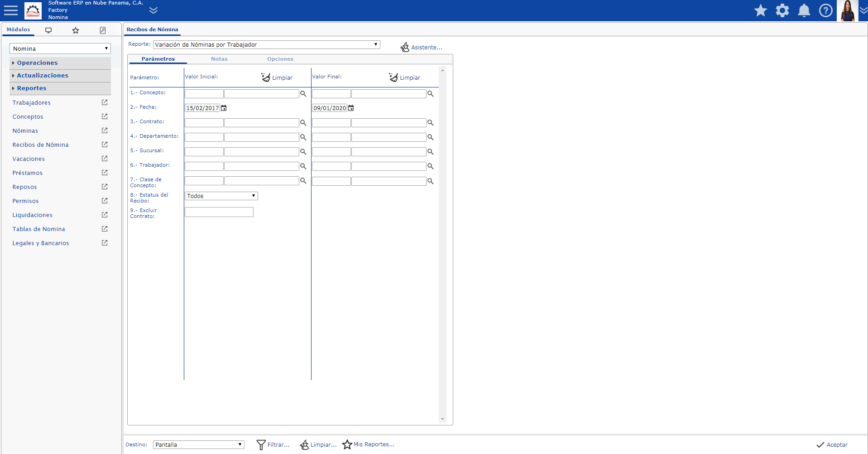Open calendar picker for initial Fecha
The image size is (868, 454).
click(224, 108)
